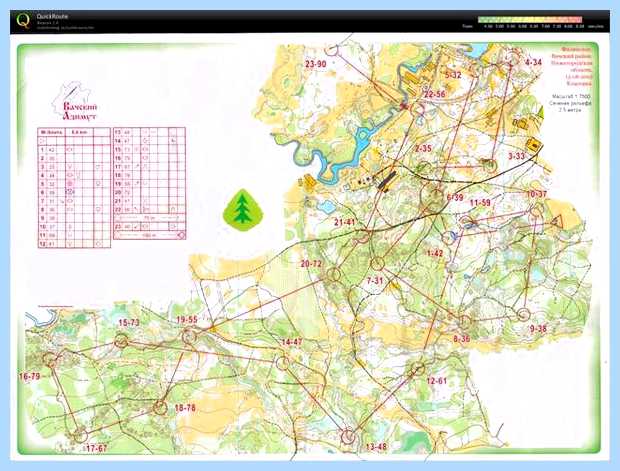Click the control circle beside 9-38
Screen dimensions: 620x471
click(x=524, y=314)
